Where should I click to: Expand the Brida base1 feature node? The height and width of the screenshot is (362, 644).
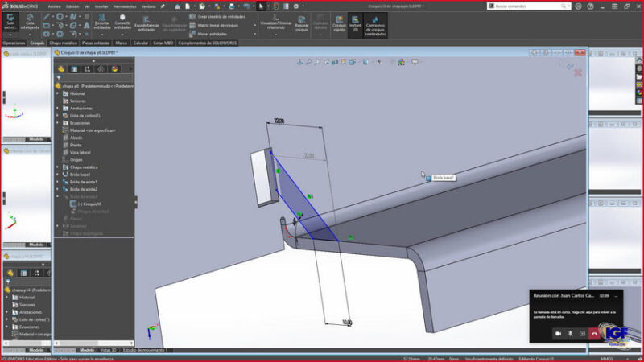tap(58, 175)
